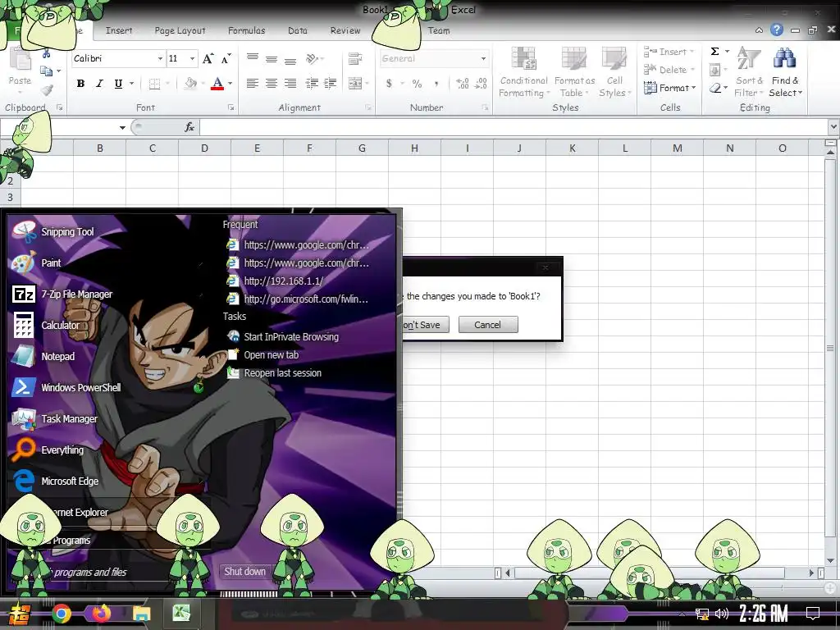Toggle Italic formatting in Font group
This screenshot has height=630, width=840.
99,84
